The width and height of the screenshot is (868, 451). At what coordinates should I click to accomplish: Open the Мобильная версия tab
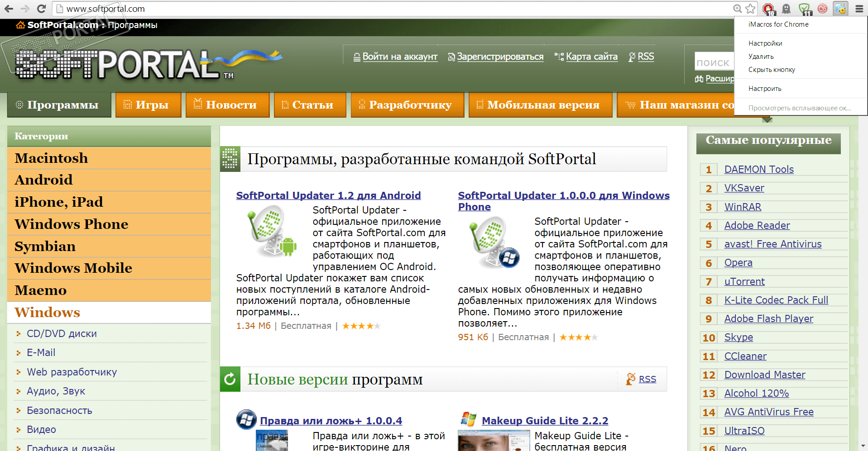[x=540, y=105]
